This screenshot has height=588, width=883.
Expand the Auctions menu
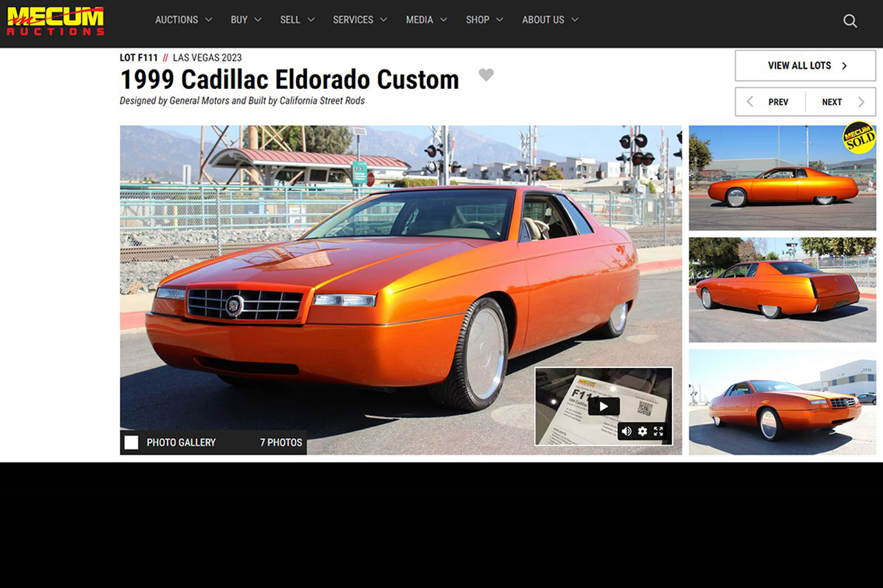183,20
